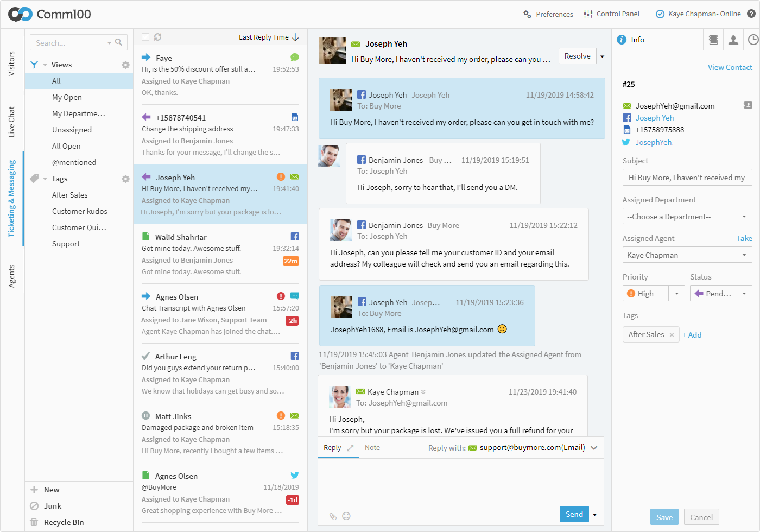
Task: Open the Assigned Department dropdown
Action: [687, 217]
